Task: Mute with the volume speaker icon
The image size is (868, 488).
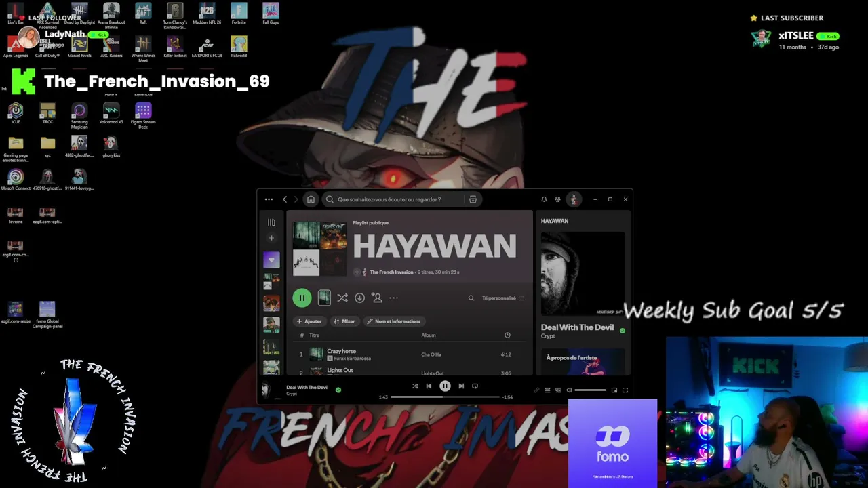Action: coord(569,390)
